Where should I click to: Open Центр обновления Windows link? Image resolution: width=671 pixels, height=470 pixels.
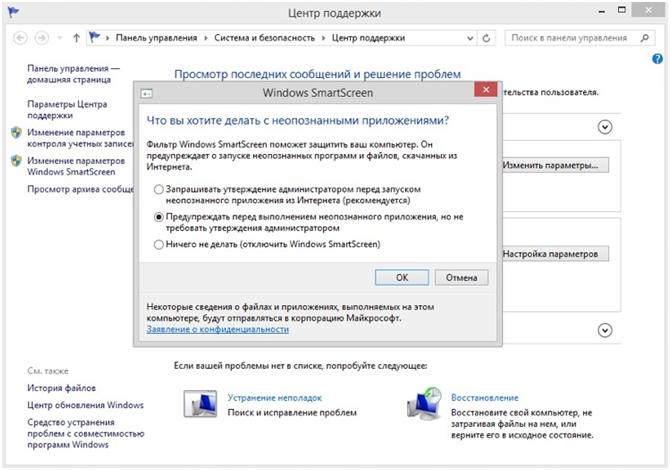click(85, 405)
